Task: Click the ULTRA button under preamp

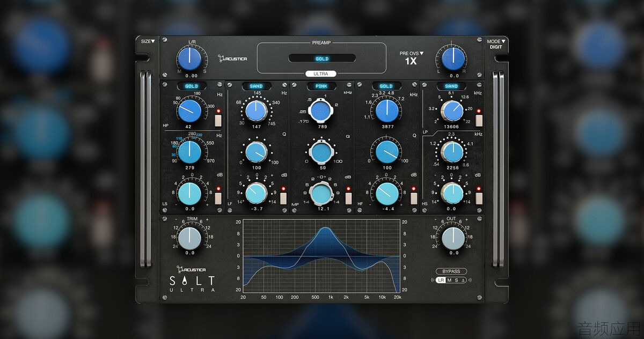Action: 321,73
